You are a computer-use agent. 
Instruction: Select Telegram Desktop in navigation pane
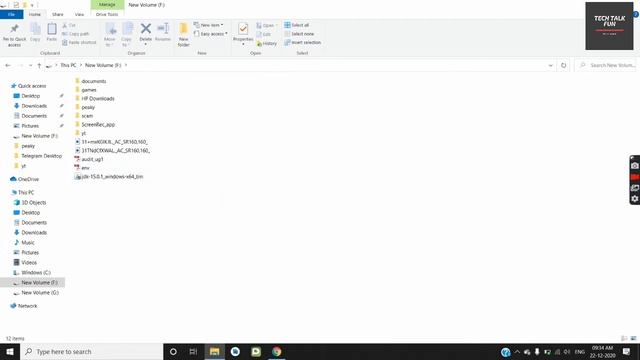pyautogui.click(x=38, y=156)
